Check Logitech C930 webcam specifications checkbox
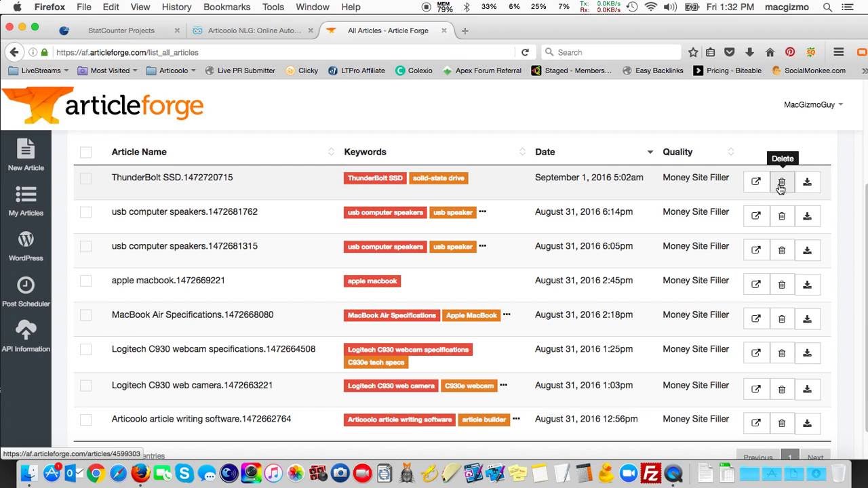Screen dimensions: 868x488 [85, 350]
